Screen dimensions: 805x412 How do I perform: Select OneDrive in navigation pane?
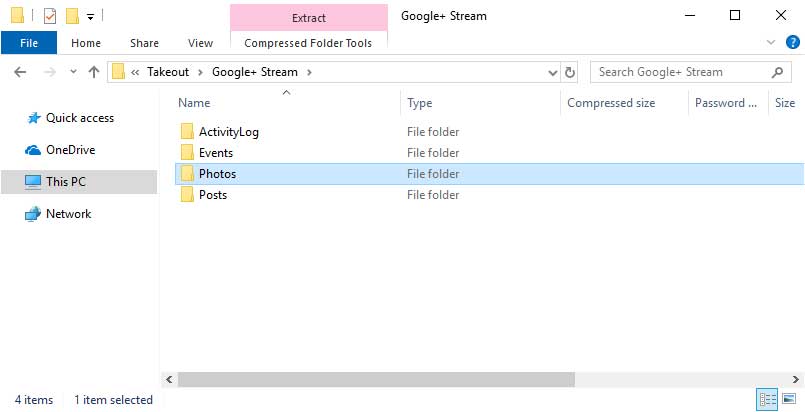(70, 150)
